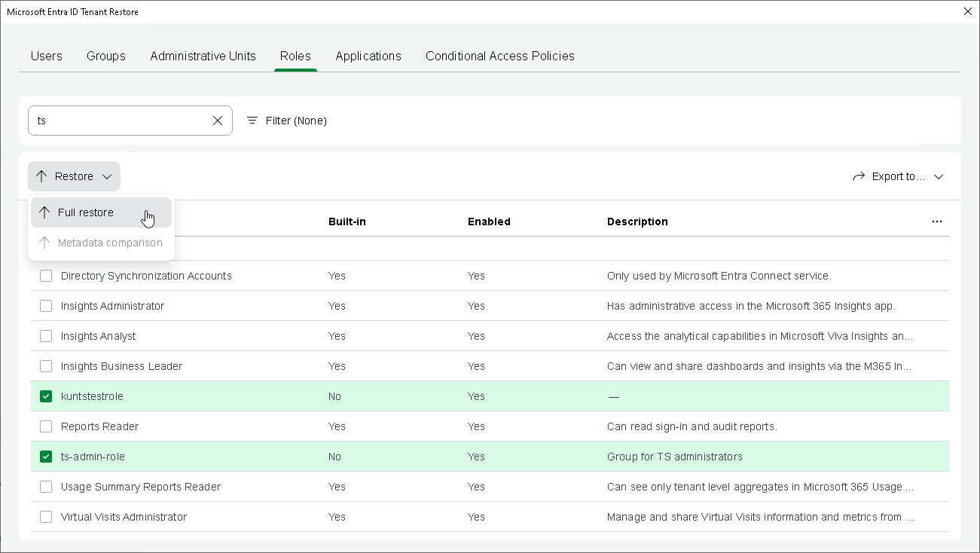Close the Tenant Restore window

968,11
